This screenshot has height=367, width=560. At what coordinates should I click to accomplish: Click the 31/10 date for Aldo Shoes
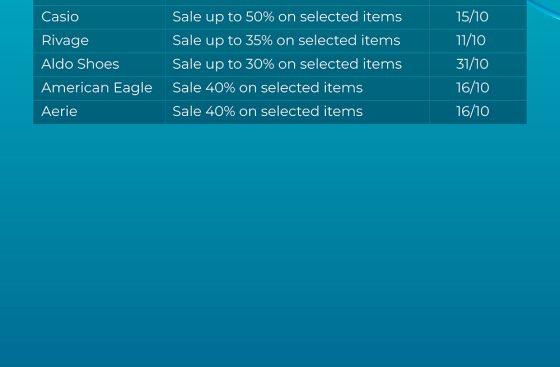[x=472, y=64]
